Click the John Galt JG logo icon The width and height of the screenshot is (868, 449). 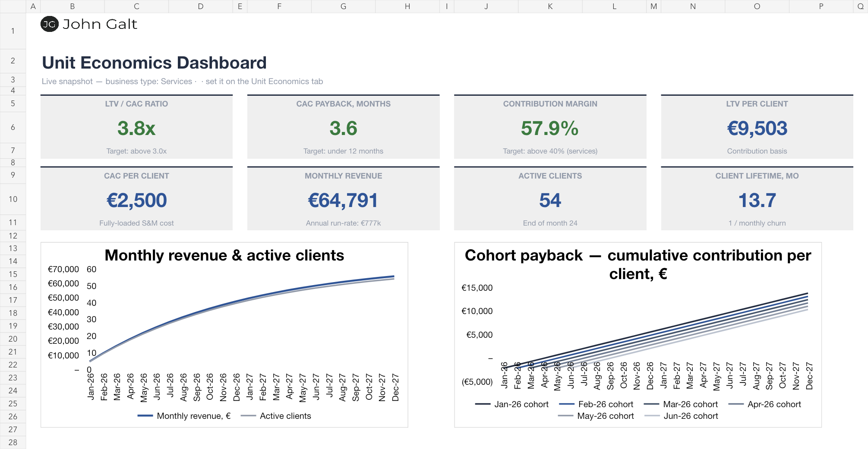pos(50,24)
